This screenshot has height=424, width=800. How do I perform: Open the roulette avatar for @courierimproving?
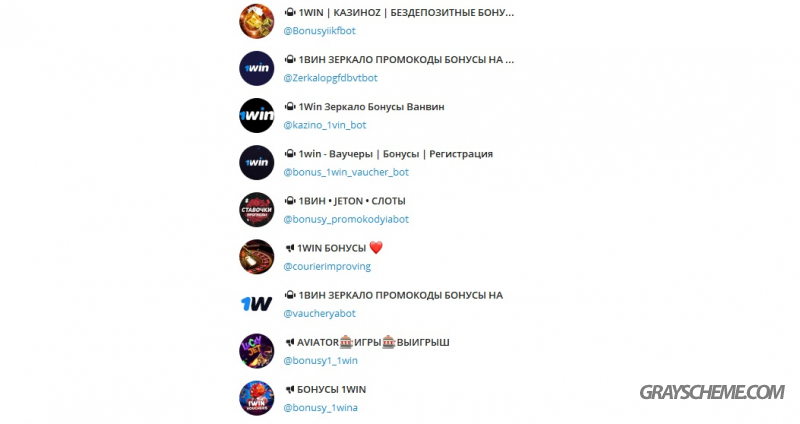(257, 257)
